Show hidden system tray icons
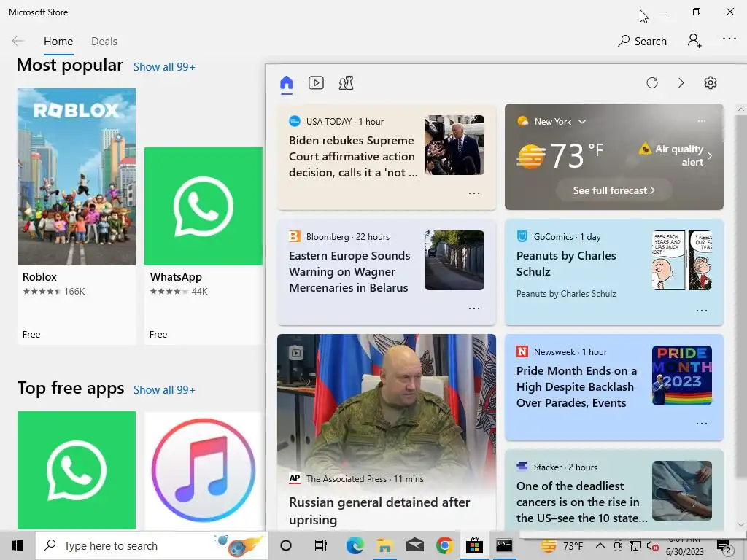 (600, 545)
